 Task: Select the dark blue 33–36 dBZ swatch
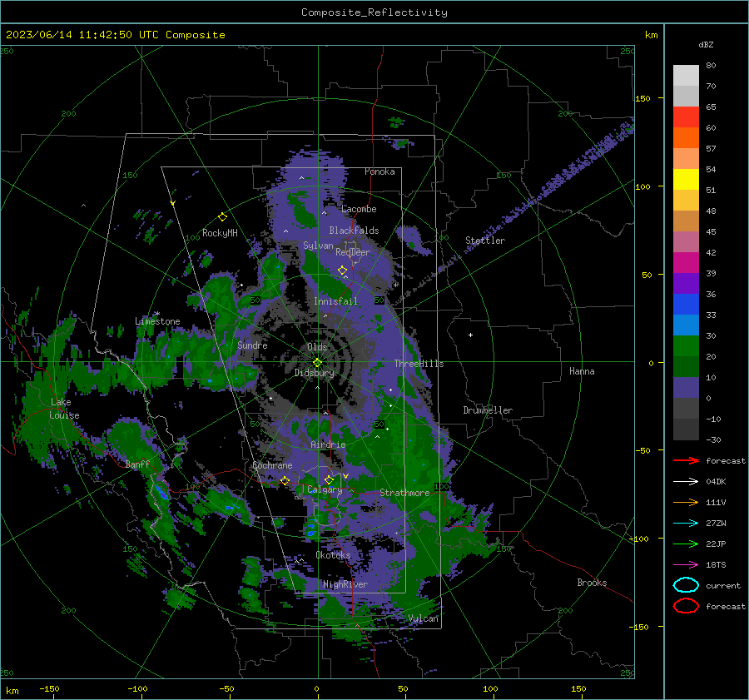pos(686,305)
